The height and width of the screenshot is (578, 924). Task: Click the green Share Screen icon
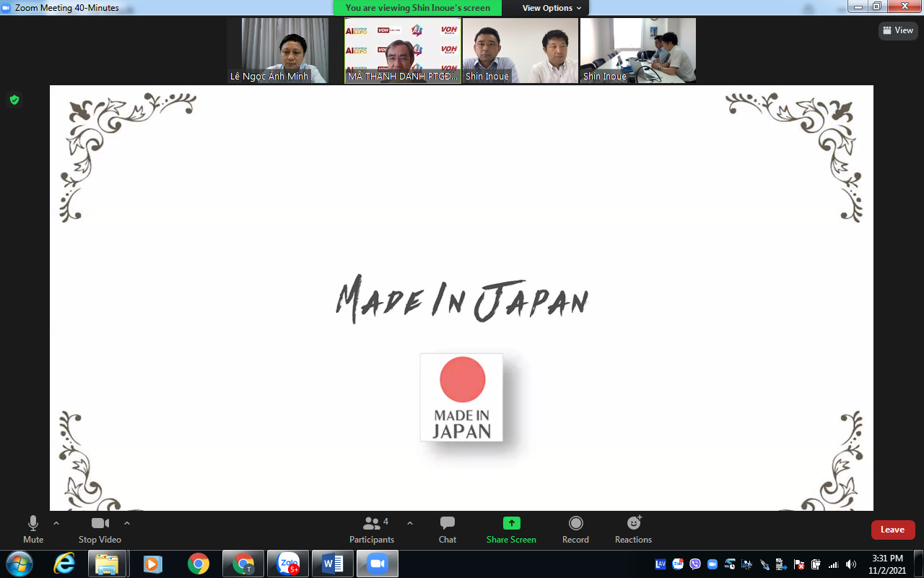pos(511,524)
